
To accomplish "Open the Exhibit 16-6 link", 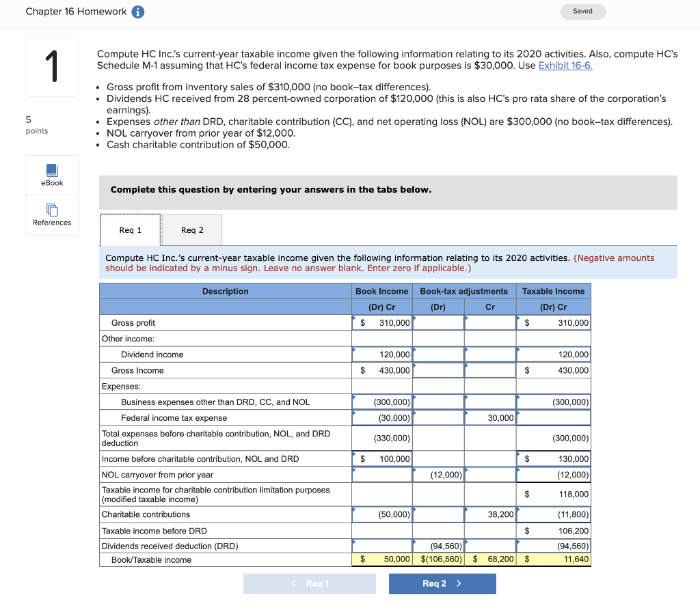I will [565, 65].
